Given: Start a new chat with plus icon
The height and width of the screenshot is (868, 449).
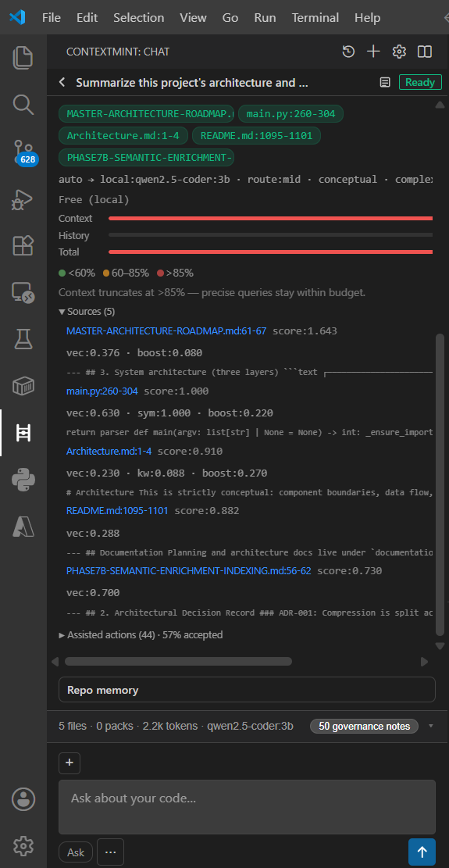Looking at the screenshot, I should pyautogui.click(x=374, y=52).
